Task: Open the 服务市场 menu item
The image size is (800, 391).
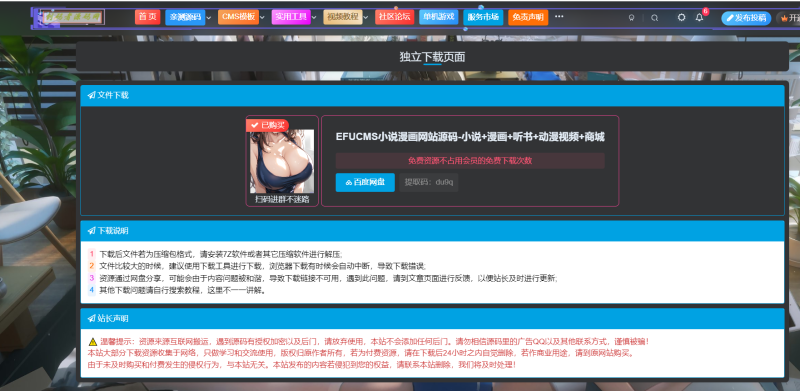Action: (483, 17)
